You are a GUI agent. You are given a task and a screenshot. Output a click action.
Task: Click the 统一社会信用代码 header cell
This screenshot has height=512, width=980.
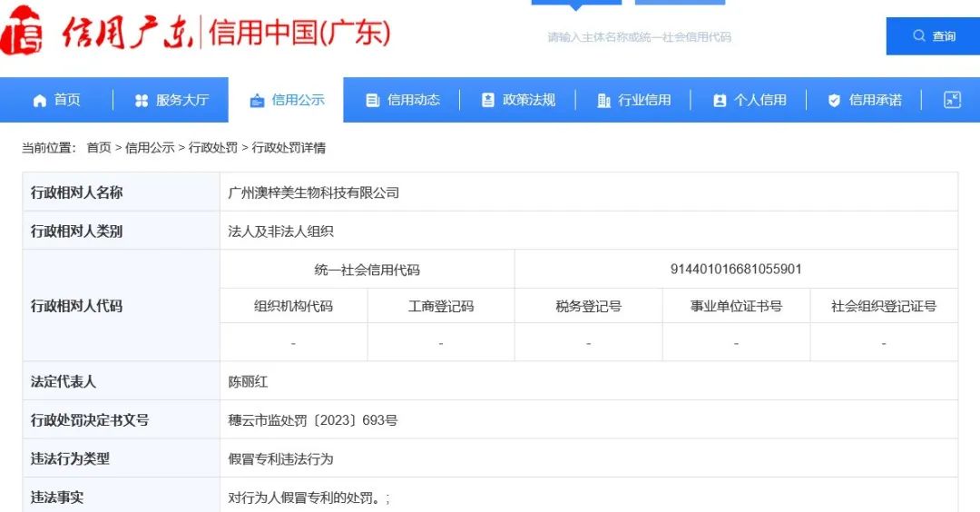367,270
